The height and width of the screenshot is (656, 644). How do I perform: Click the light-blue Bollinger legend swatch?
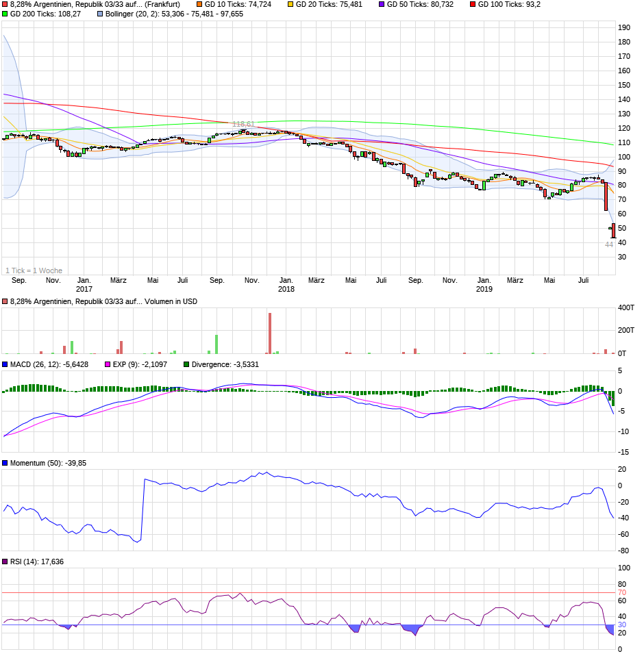coord(100,14)
